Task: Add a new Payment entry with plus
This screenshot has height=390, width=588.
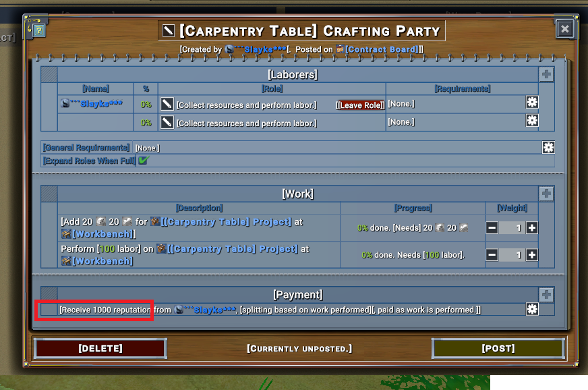Action: click(546, 295)
